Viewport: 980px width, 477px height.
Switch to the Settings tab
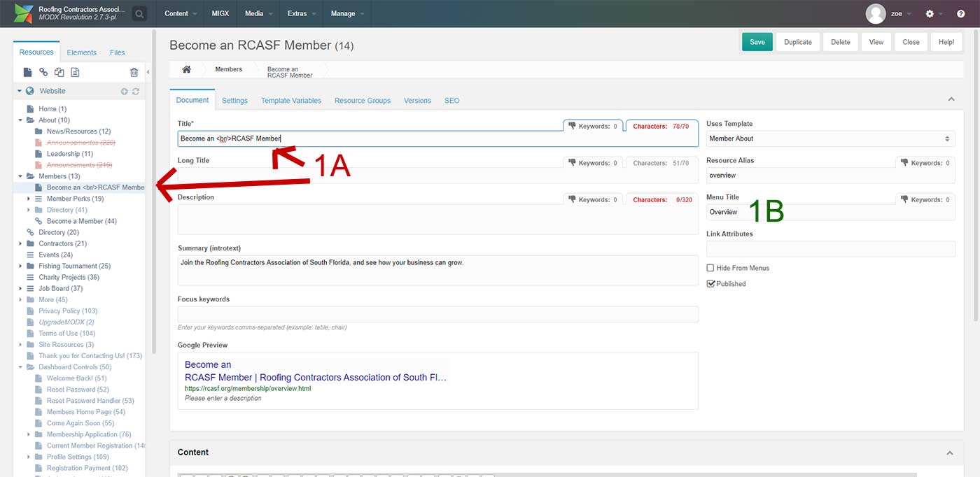pos(234,101)
